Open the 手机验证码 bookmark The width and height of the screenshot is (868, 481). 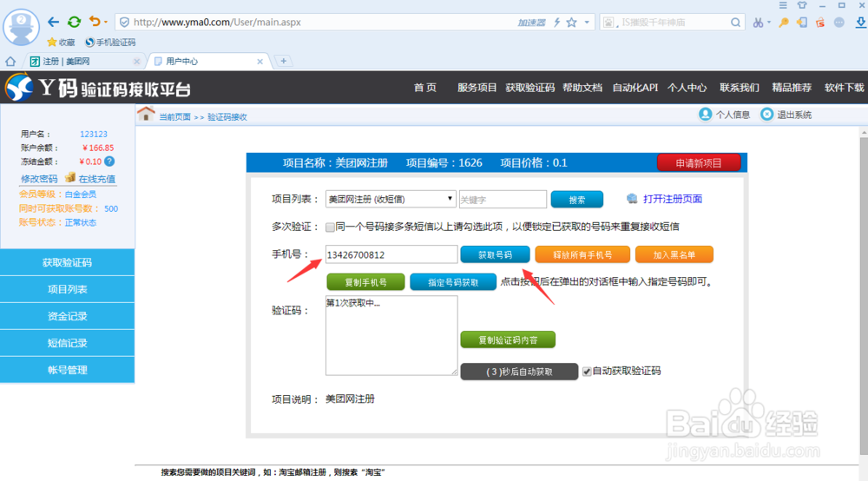pyautogui.click(x=110, y=42)
